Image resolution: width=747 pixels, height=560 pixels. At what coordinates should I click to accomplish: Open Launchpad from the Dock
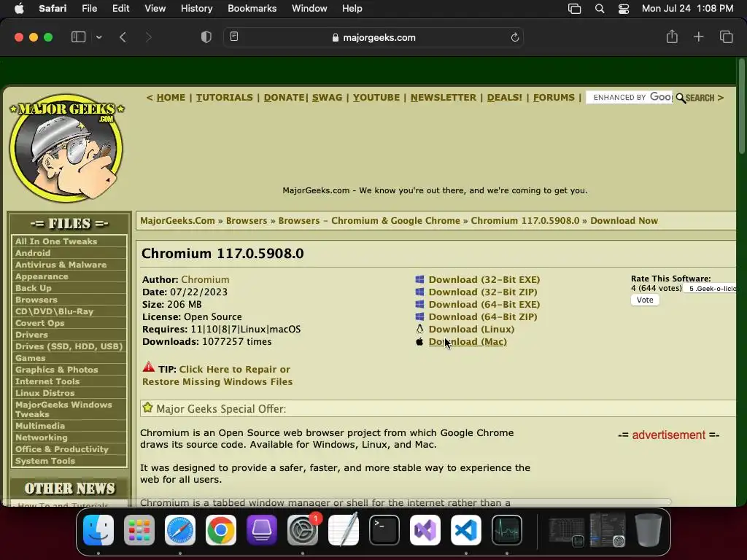coord(139,529)
